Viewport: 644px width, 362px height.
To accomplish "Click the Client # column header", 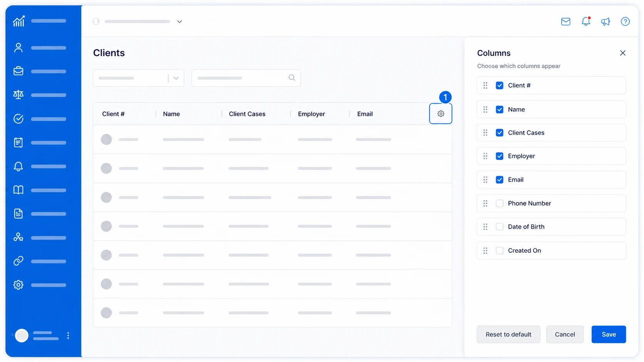I will 113,114.
